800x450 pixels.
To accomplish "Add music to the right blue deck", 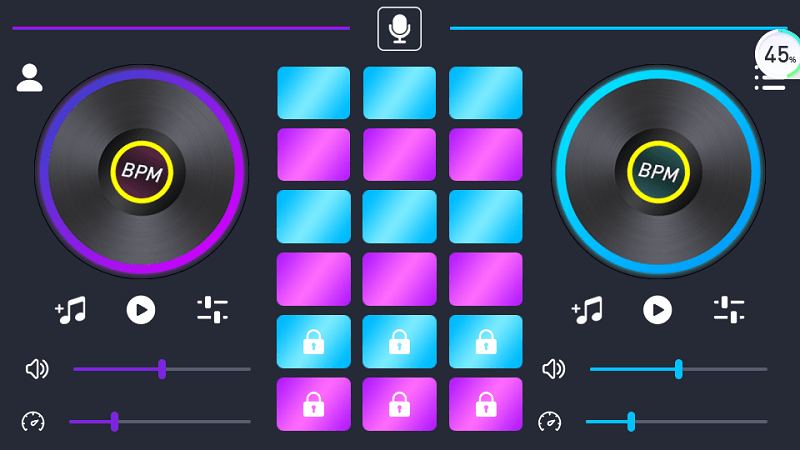I will [x=587, y=310].
